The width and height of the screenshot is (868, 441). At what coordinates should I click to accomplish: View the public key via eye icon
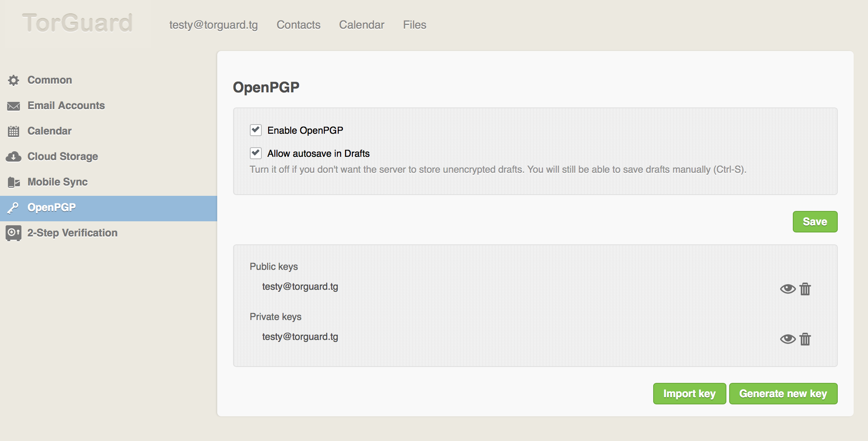pyautogui.click(x=788, y=289)
